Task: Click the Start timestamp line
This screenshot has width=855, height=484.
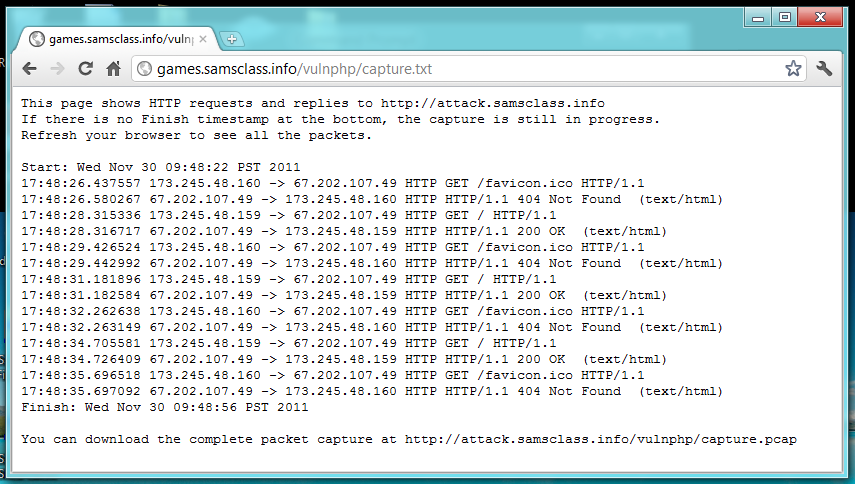Action: (160, 167)
